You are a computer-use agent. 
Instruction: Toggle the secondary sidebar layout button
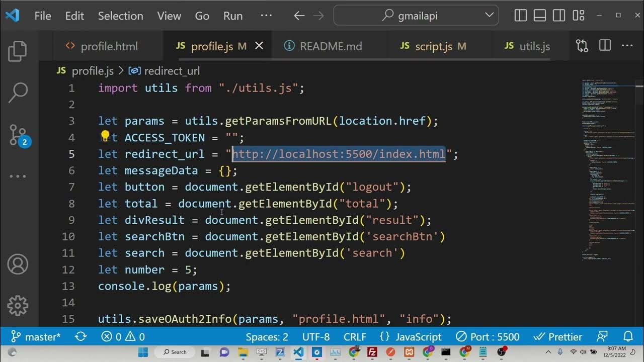559,16
